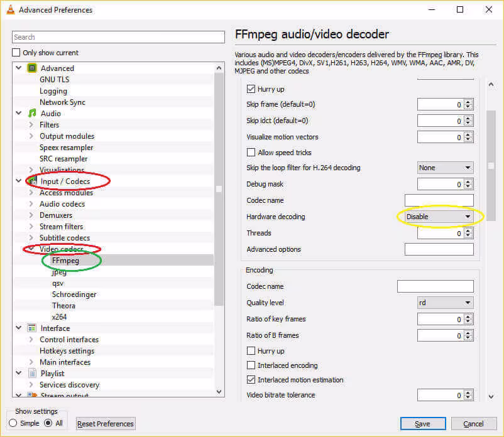The width and height of the screenshot is (504, 437).
Task: Click the VLC cone icon in title bar
Action: click(11, 9)
